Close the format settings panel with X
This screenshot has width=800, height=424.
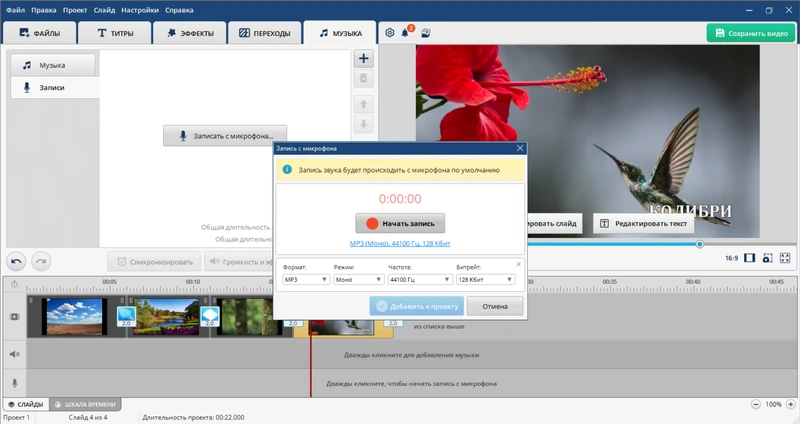pyautogui.click(x=518, y=263)
